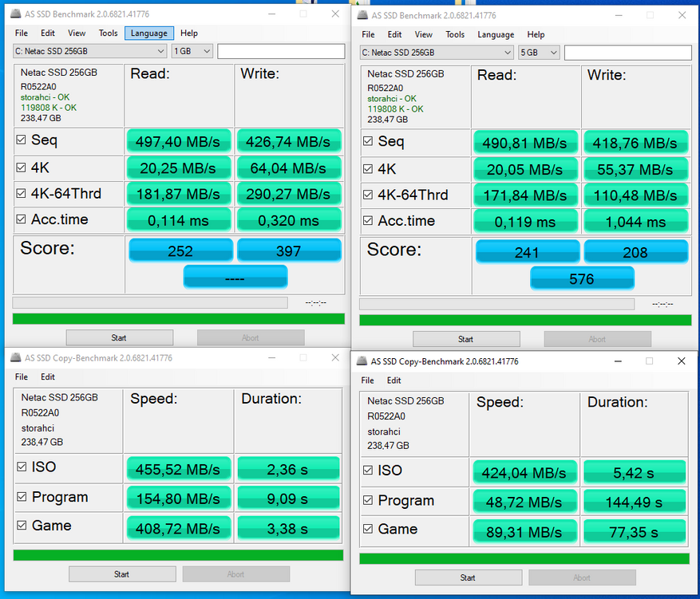Toggle 4K-64Thrd checkbox in the 5 GB benchmark window
This screenshot has width=700, height=599.
click(x=368, y=195)
